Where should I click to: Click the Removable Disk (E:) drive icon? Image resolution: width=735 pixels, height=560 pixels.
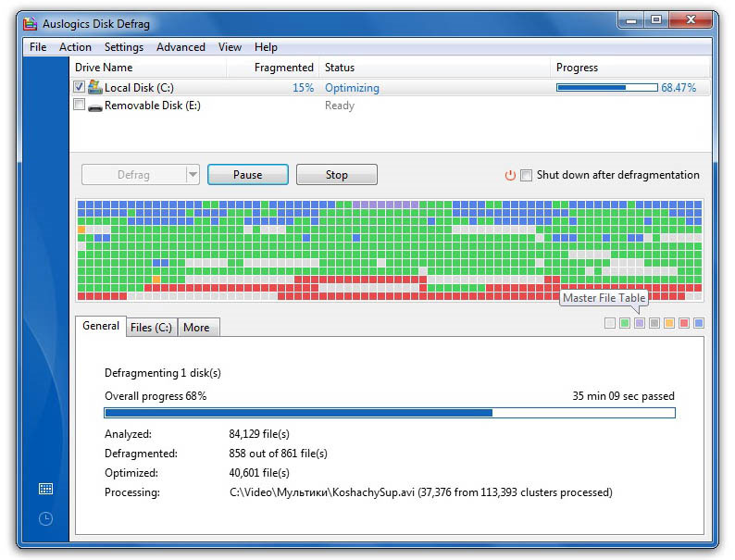[x=95, y=106]
